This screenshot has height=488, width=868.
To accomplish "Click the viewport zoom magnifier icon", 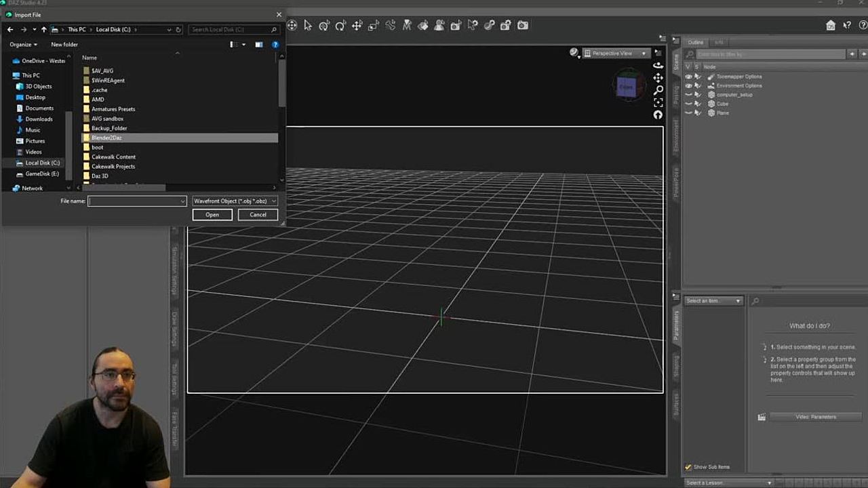I will [658, 90].
